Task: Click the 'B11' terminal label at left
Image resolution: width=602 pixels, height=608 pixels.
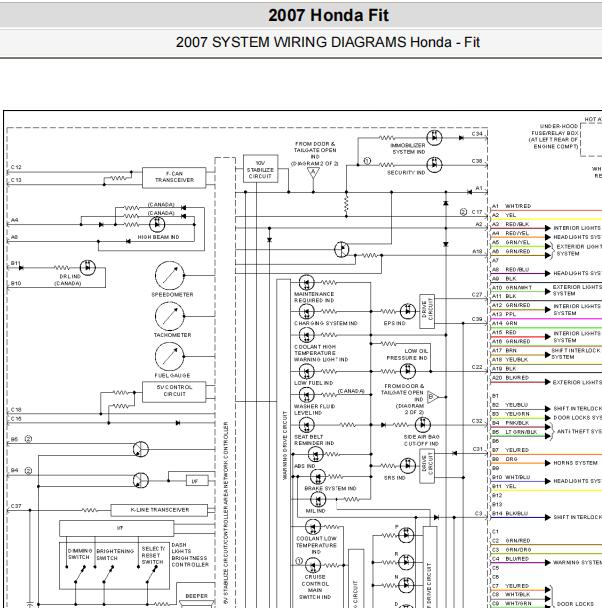Action: coord(15,263)
